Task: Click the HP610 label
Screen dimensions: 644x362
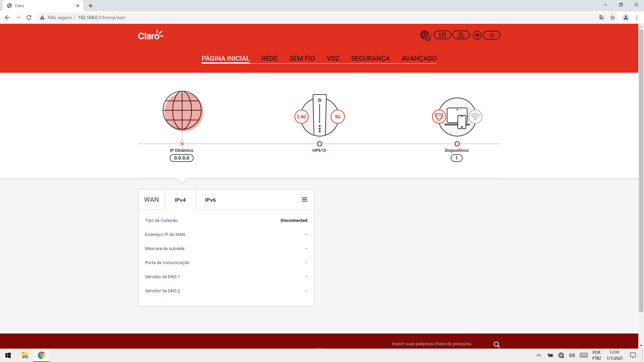Action: (319, 150)
